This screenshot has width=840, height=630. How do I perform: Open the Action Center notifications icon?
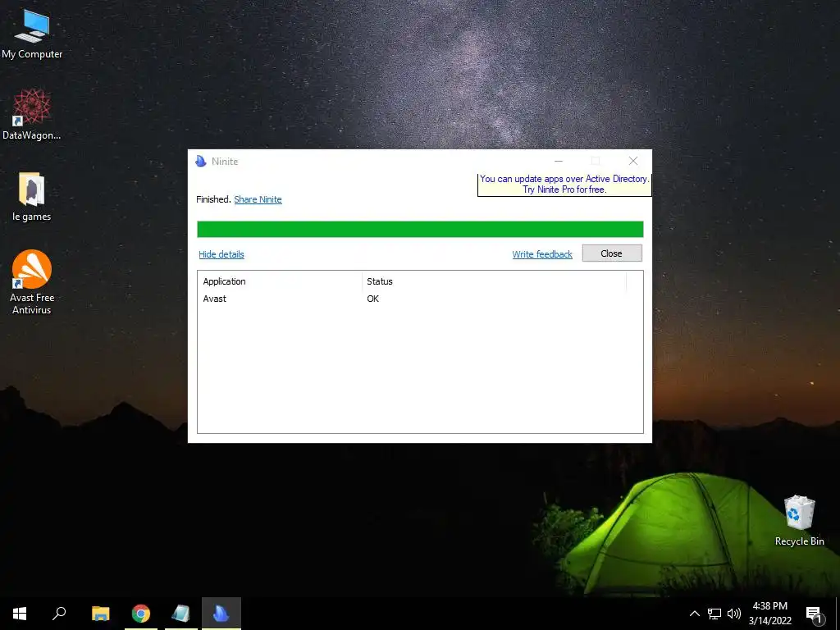(x=814, y=614)
